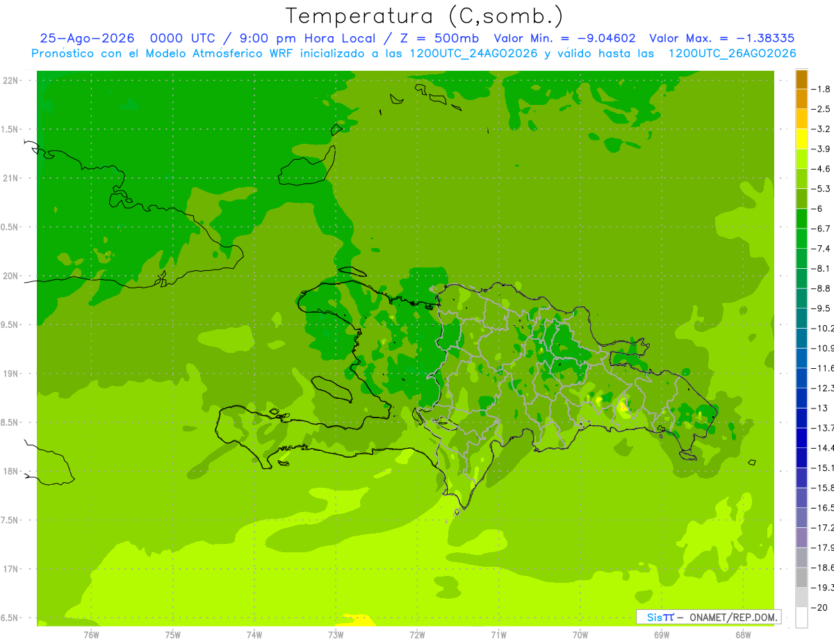Click the "-8.1" color scale label
The image size is (834, 644).
[x=821, y=268]
